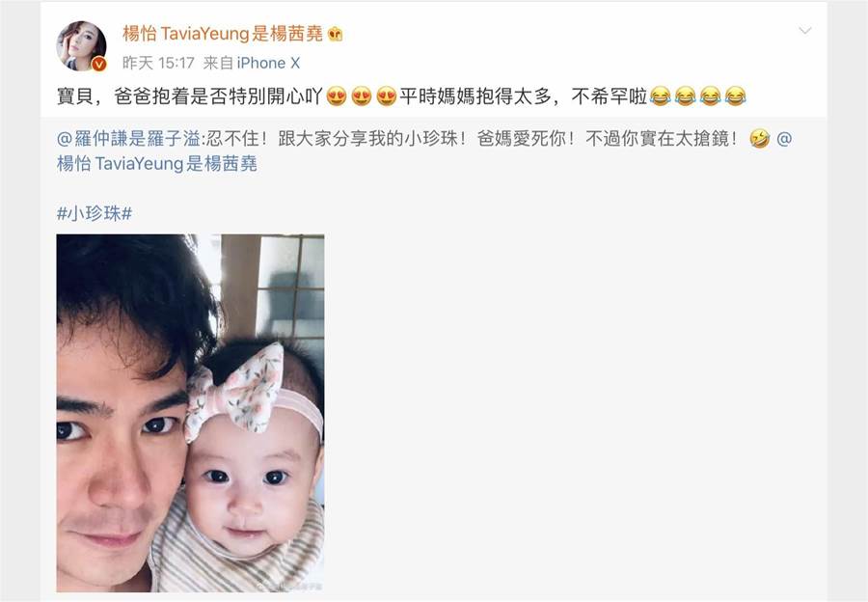This screenshot has height=602, width=868.
Task: Click the orange verified V badge
Action: [x=98, y=64]
